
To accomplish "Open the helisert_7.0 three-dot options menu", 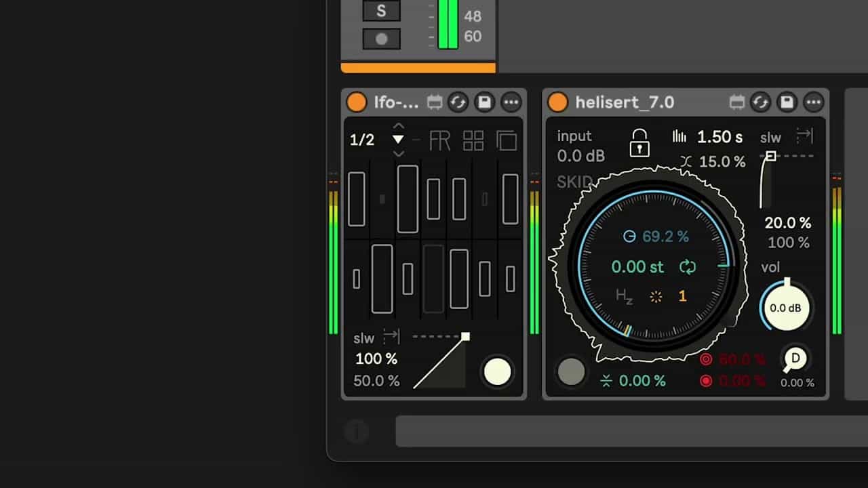I will [813, 102].
